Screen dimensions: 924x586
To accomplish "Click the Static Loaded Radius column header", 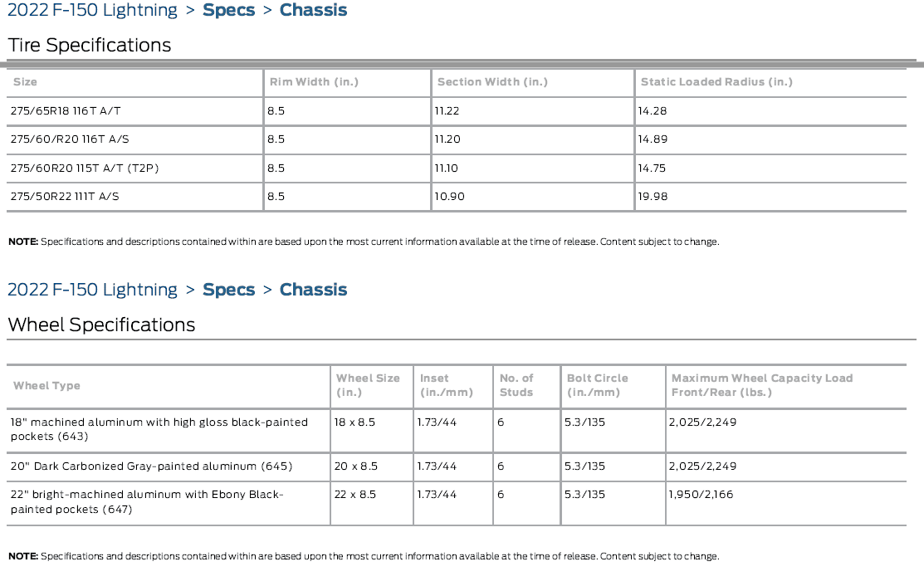I will (x=716, y=82).
